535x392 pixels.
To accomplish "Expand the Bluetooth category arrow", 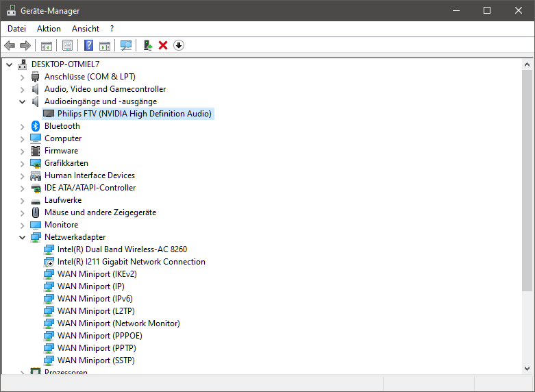I will (23, 127).
